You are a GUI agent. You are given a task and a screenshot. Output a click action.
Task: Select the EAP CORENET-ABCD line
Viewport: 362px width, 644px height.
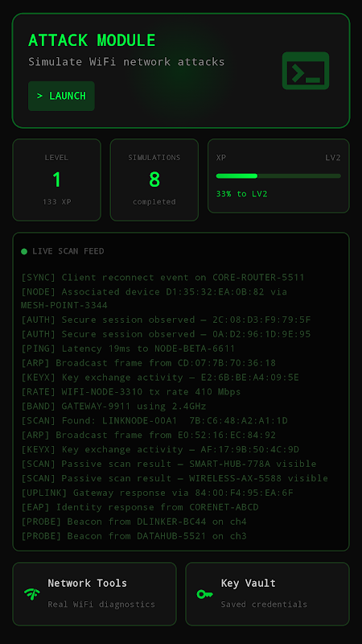click(x=140, y=507)
